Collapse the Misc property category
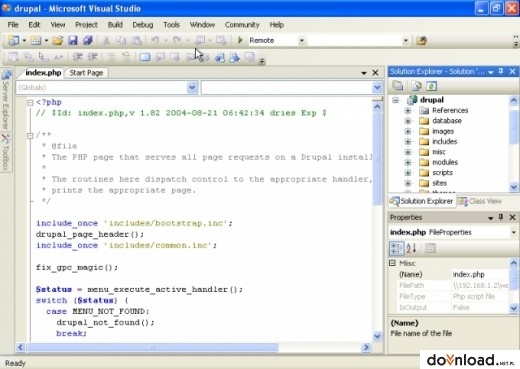Screen dimensions: 520x369 392,263
